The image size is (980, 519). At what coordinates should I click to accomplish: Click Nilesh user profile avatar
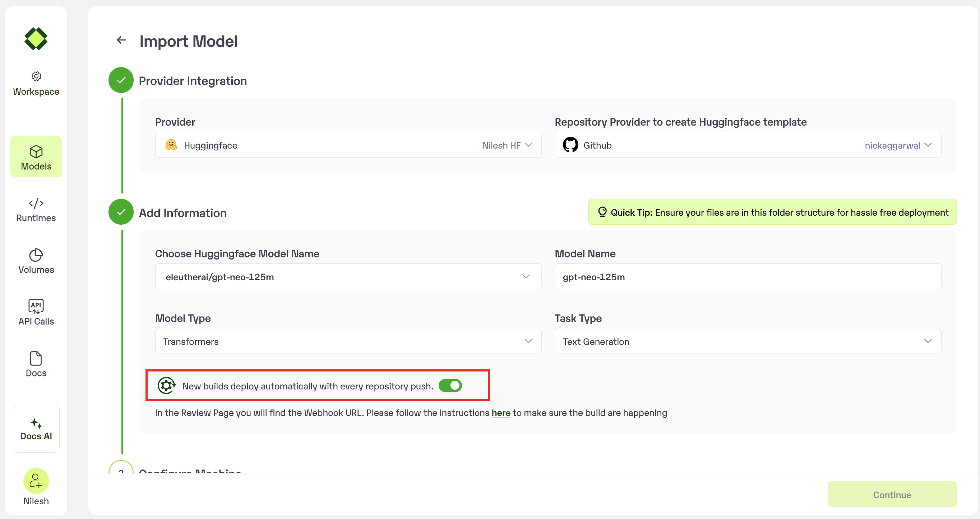click(x=36, y=481)
